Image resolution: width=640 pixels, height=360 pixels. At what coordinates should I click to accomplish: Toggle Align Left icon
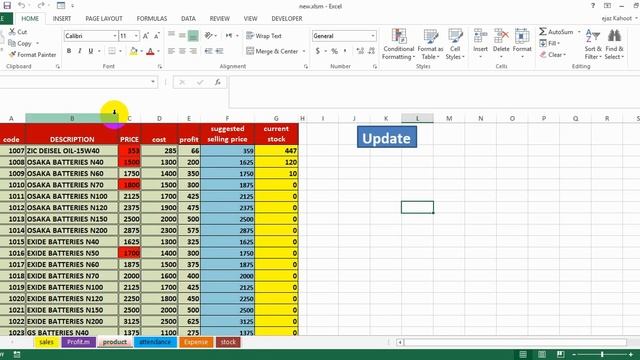coord(171,51)
